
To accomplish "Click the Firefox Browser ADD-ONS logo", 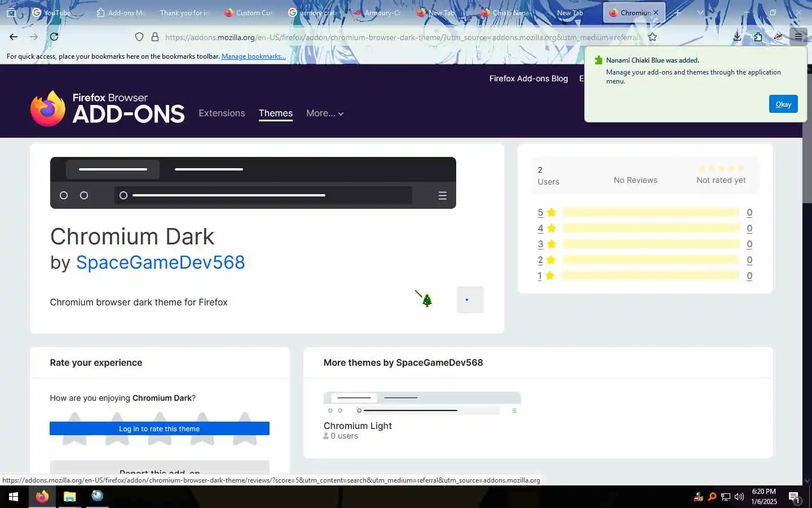I will tap(107, 108).
